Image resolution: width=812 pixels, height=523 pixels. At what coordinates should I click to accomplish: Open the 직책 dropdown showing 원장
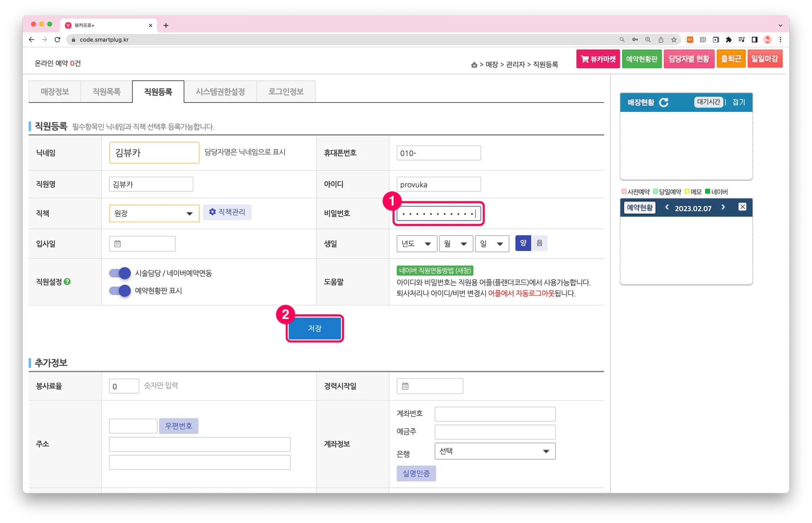(154, 213)
